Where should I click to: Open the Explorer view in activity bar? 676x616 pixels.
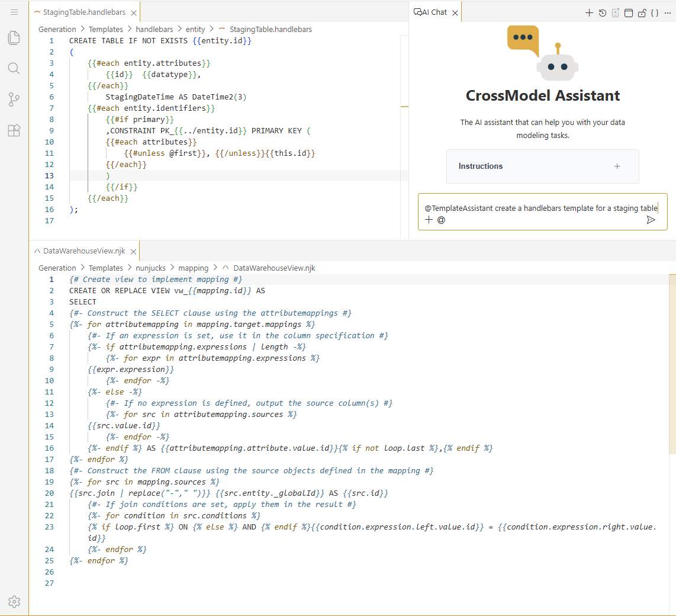click(14, 37)
